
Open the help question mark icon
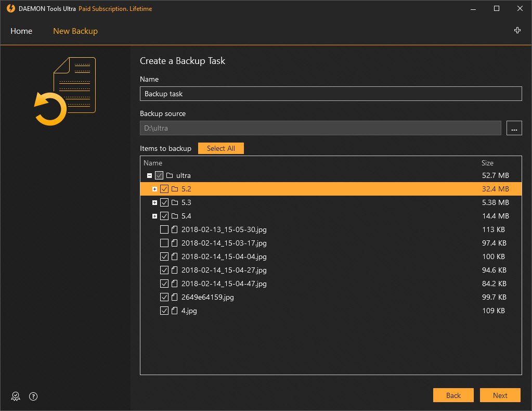click(33, 396)
